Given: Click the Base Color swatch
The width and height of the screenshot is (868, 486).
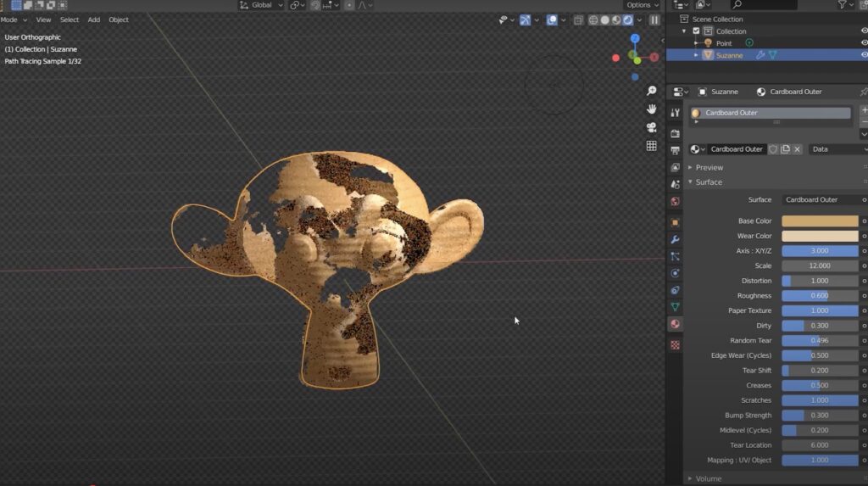Looking at the screenshot, I should coord(820,221).
